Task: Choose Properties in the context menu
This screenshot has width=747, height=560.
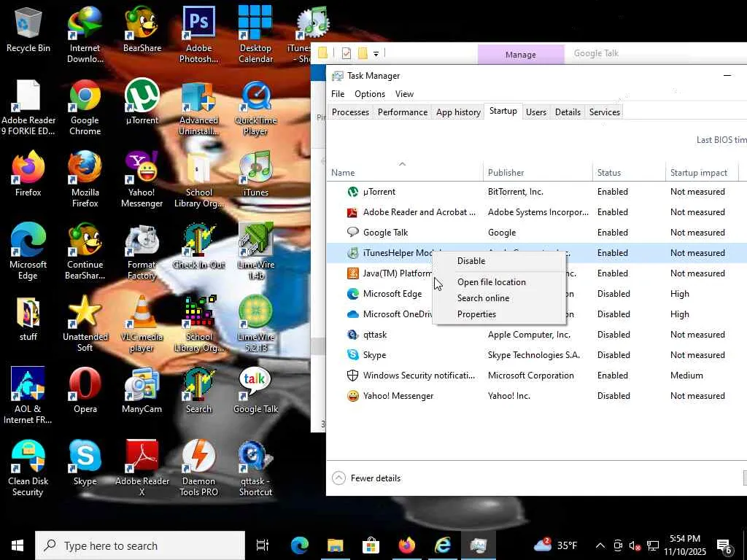Action: pos(499,314)
